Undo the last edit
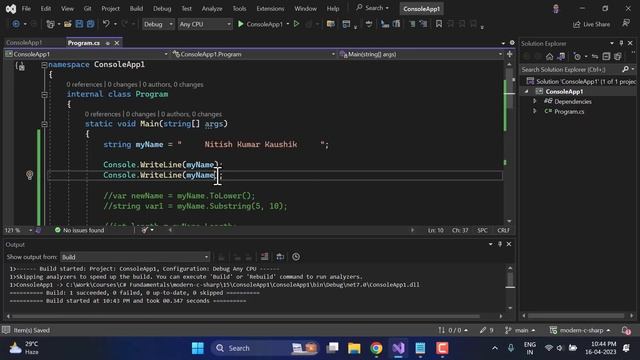 [106, 24]
